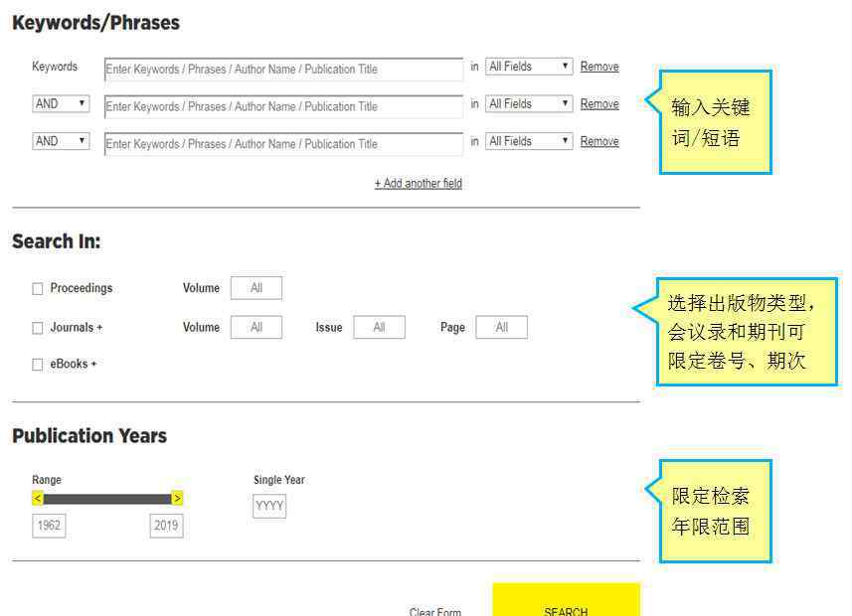Click the Single Year label
The image size is (852, 616).
tap(279, 480)
